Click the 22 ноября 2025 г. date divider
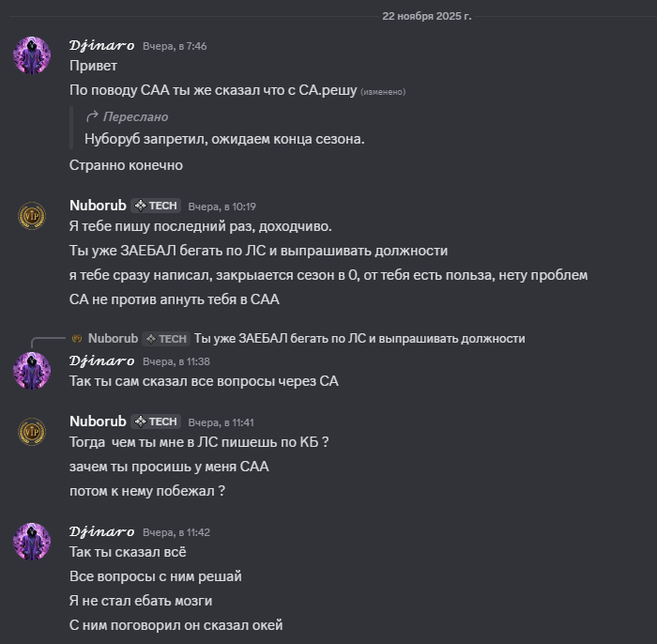Image resolution: width=657 pixels, height=644 pixels. [x=426, y=16]
